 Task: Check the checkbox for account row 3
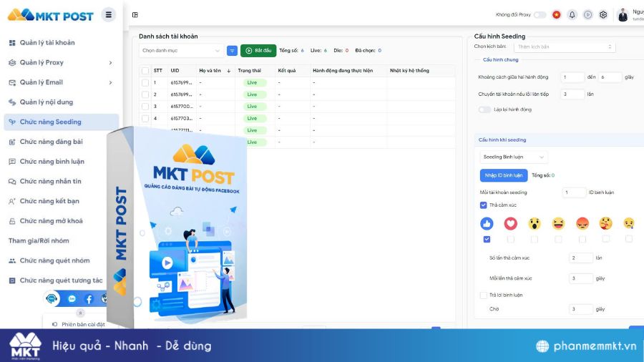tap(145, 107)
